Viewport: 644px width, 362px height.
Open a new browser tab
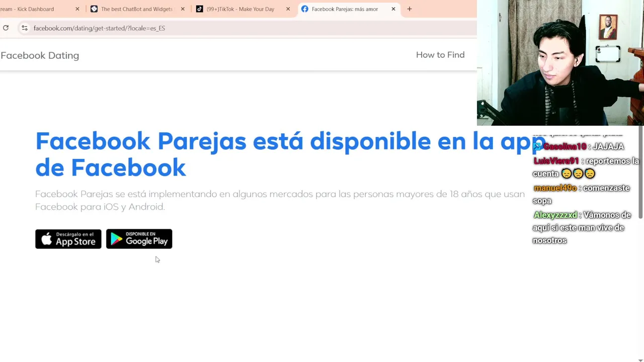[x=409, y=9]
